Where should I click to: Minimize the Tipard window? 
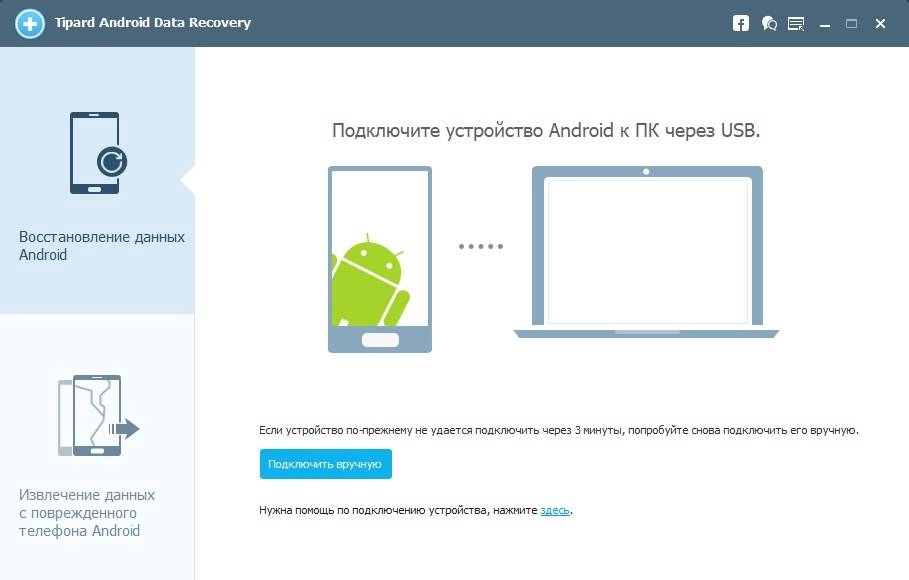pos(825,24)
